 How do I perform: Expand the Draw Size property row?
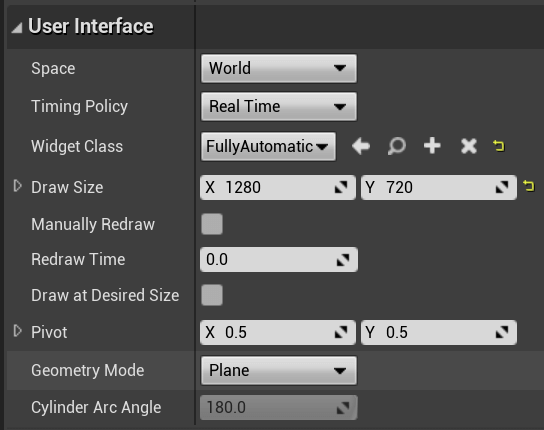pos(17,186)
